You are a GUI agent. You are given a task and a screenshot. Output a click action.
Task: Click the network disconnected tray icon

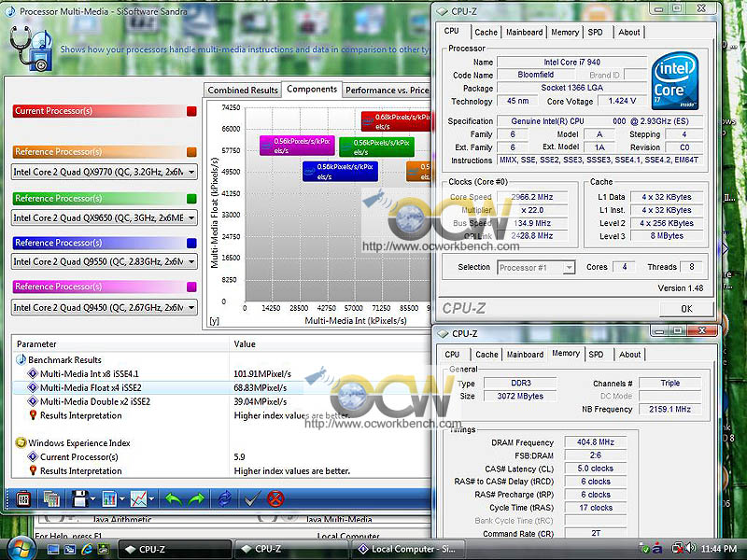(677, 549)
